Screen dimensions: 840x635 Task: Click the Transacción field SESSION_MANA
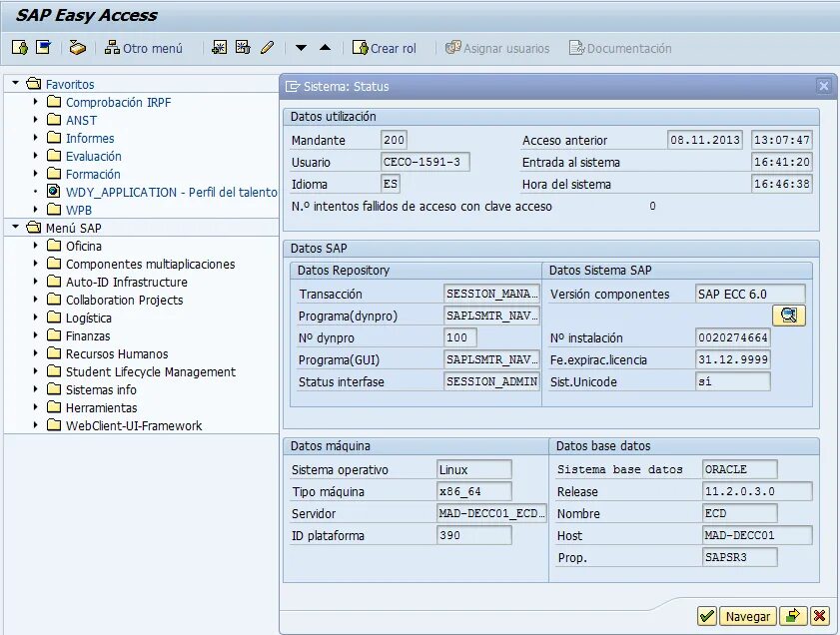(x=491, y=294)
